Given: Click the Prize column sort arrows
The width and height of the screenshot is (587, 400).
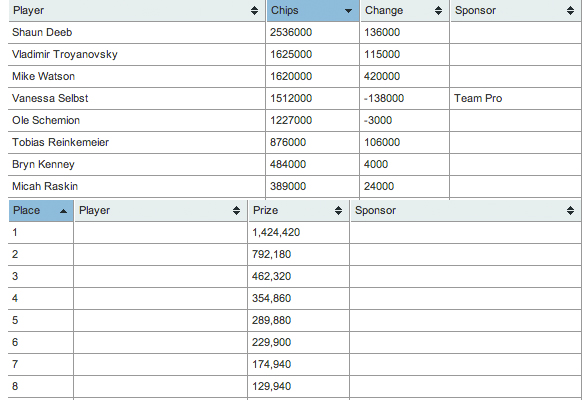Looking at the screenshot, I should tap(338, 210).
